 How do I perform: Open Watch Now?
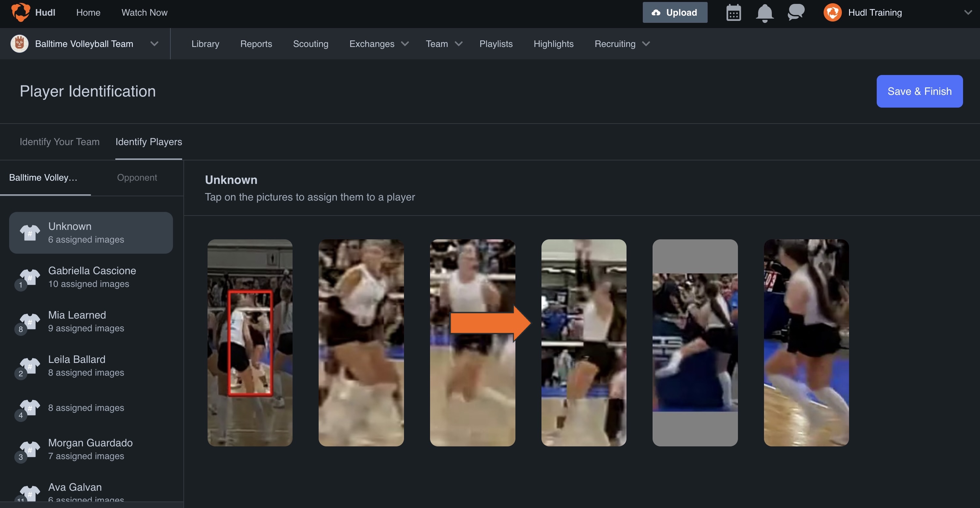pyautogui.click(x=145, y=13)
